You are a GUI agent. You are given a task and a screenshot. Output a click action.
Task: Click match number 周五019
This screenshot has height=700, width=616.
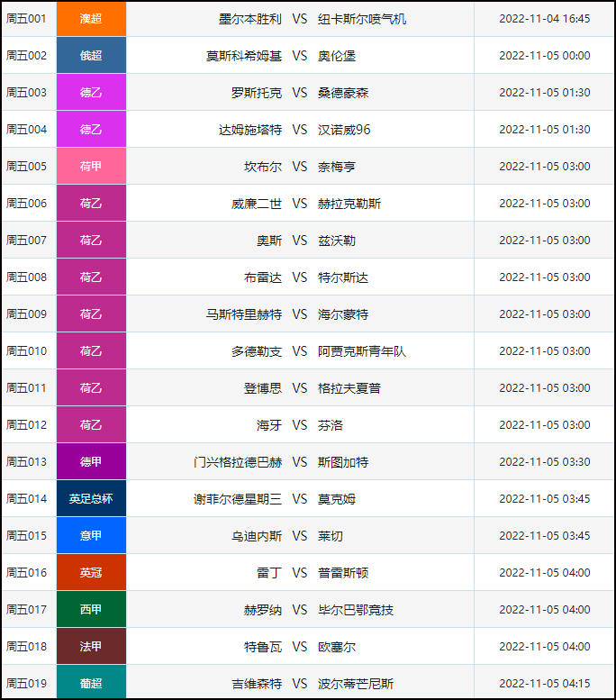tap(26, 683)
